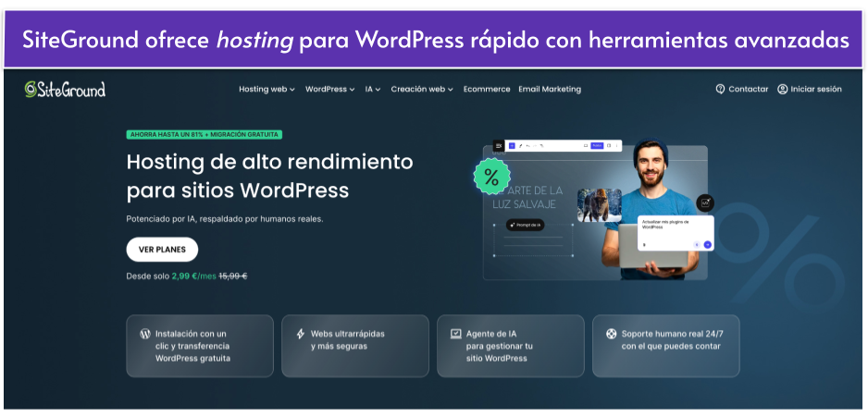This screenshot has width=868, height=417.
Task: Click the Iniciar sesión user icon
Action: pos(782,89)
